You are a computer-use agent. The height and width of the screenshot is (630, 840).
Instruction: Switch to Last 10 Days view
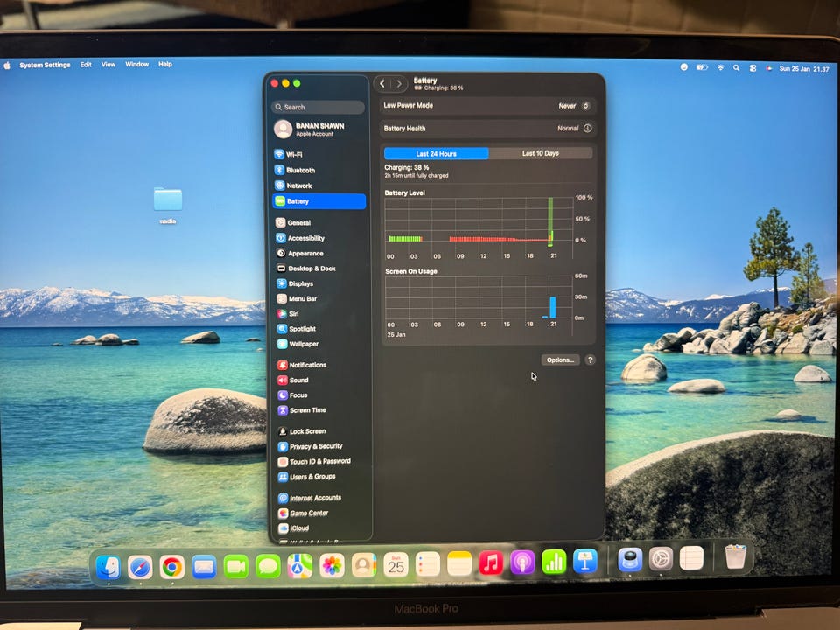[541, 153]
